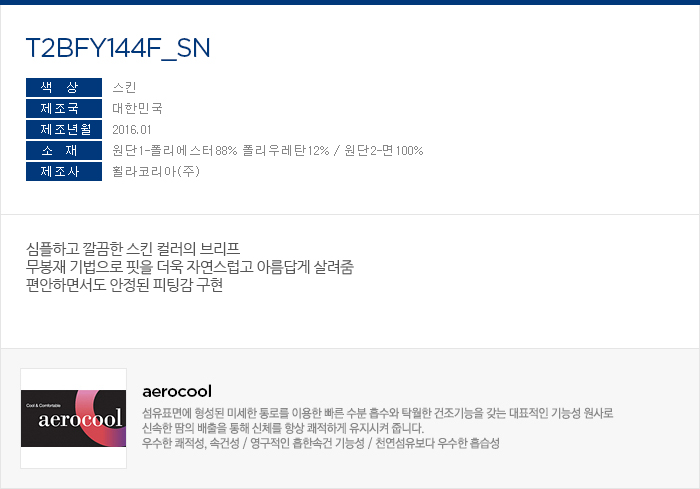Click the 제조년월 label cell
The height and width of the screenshot is (489, 700).
pyautogui.click(x=64, y=129)
